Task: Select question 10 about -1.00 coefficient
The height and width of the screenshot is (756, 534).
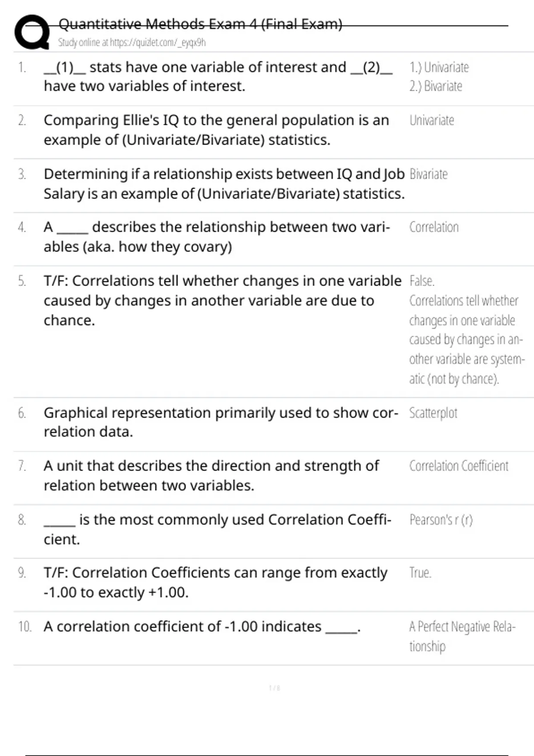Action: (x=202, y=627)
